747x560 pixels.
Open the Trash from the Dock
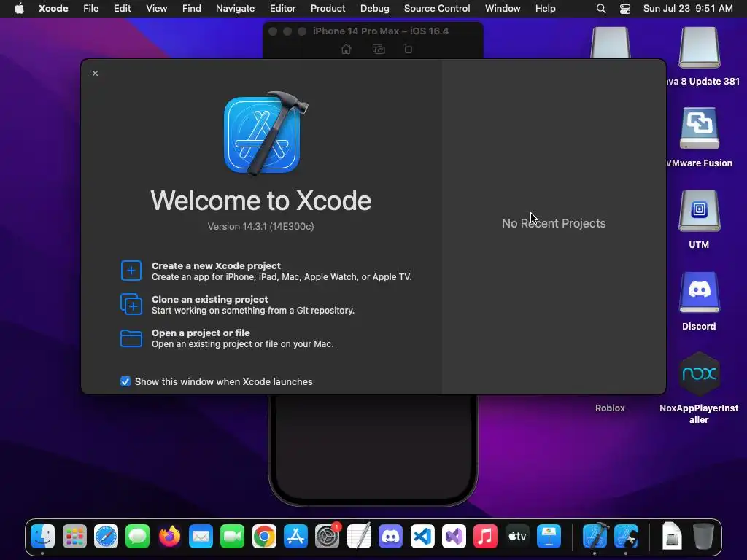pos(703,537)
